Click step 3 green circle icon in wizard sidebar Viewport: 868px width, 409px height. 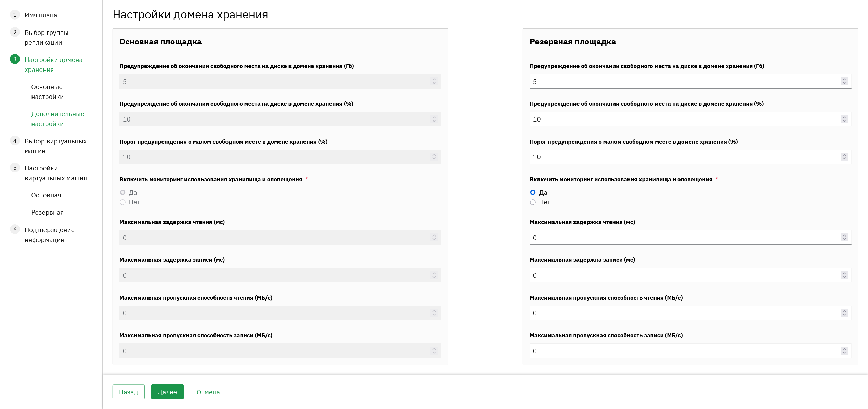tap(15, 59)
